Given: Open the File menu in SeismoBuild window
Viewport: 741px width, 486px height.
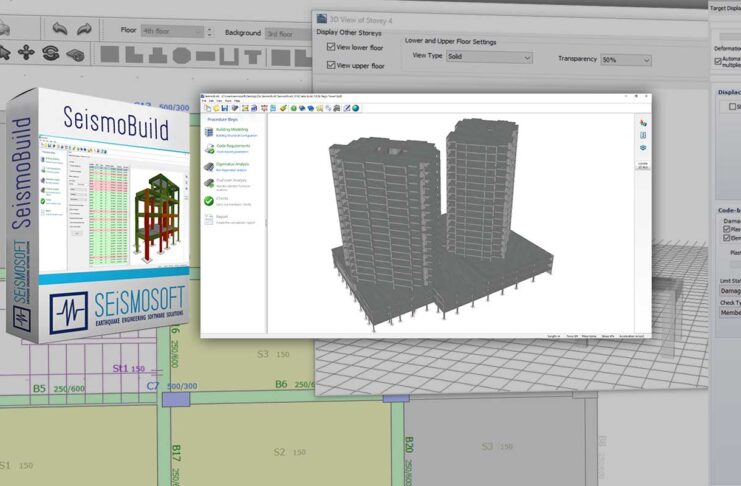Looking at the screenshot, I should [204, 101].
